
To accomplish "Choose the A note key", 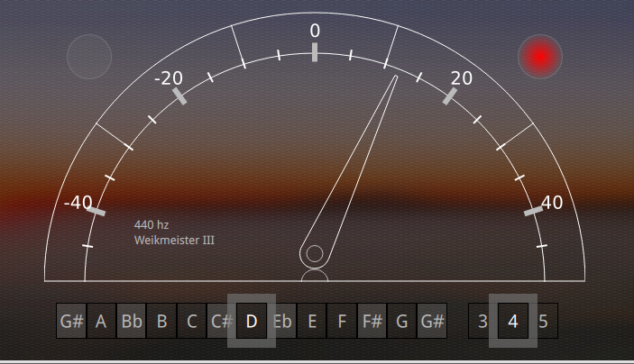I will pyautogui.click(x=101, y=321).
